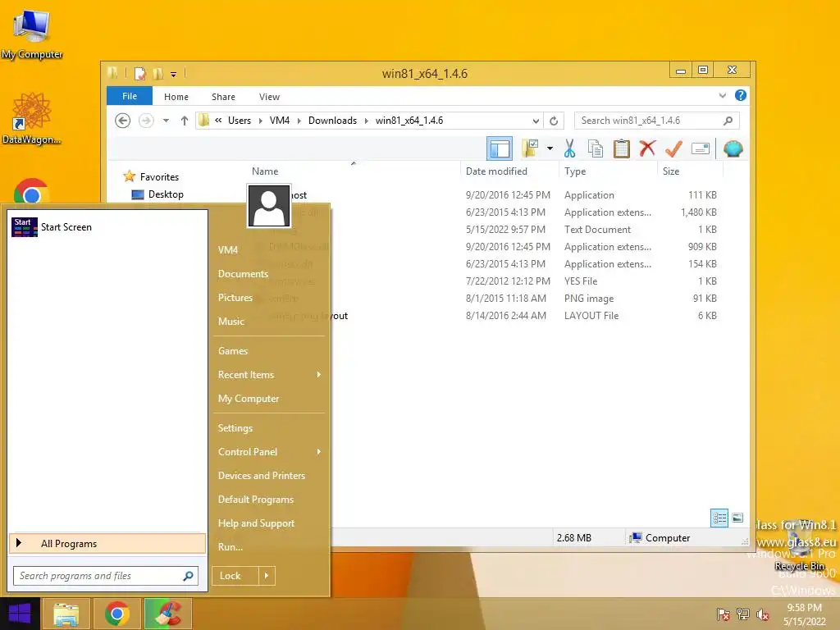This screenshot has width=840, height=630.
Task: Open VM4 user folder from start menu
Action: click(x=228, y=249)
